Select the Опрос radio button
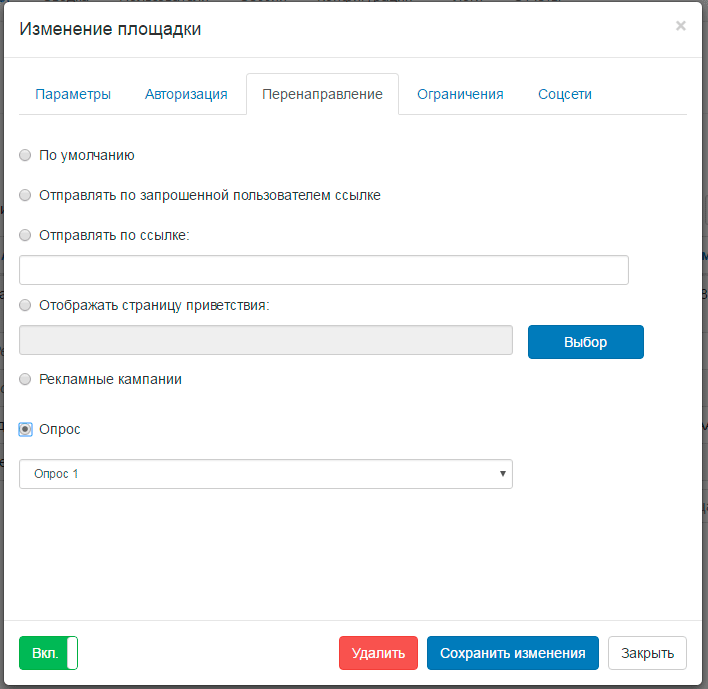The image size is (708, 689). point(26,429)
